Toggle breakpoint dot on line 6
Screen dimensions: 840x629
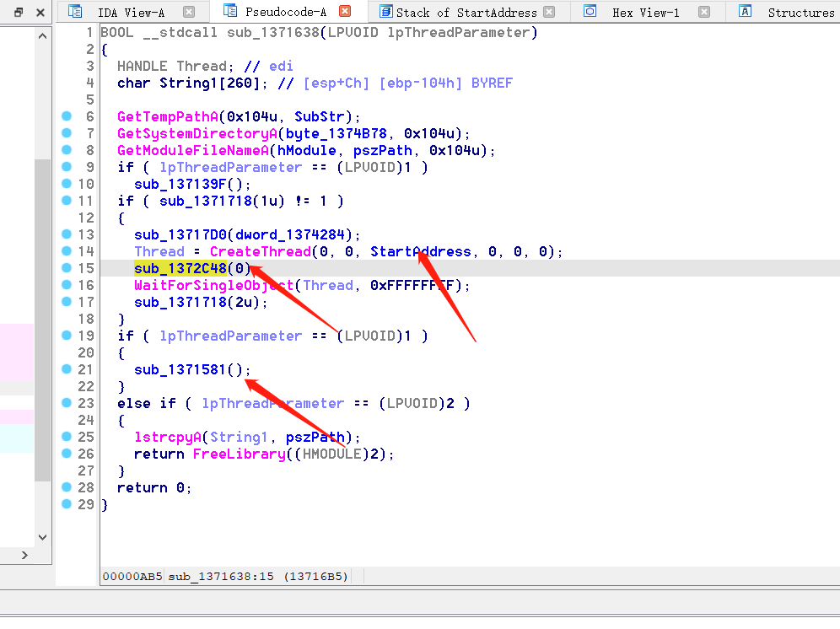67,116
